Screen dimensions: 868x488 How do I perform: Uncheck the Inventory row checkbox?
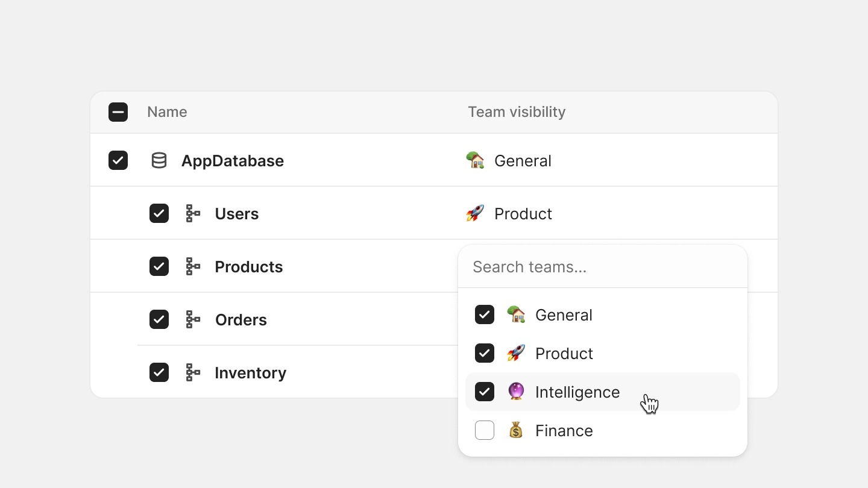click(159, 373)
